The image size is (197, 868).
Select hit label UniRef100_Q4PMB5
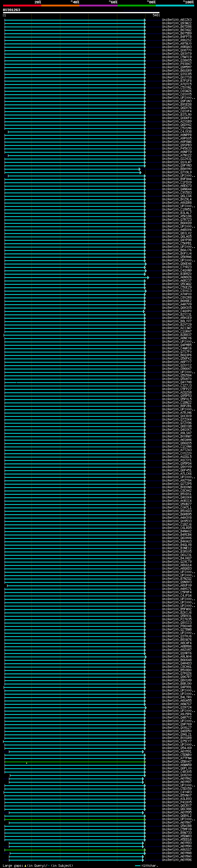pyautogui.click(x=177, y=345)
